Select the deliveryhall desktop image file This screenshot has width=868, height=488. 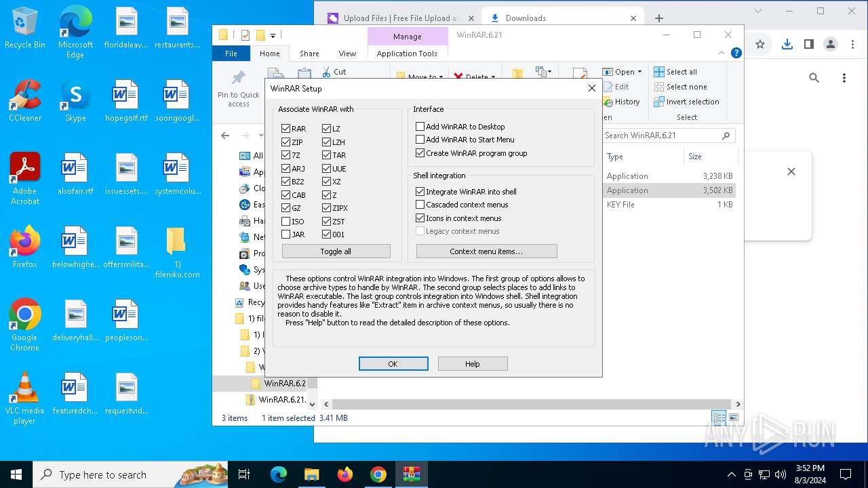coord(75,321)
